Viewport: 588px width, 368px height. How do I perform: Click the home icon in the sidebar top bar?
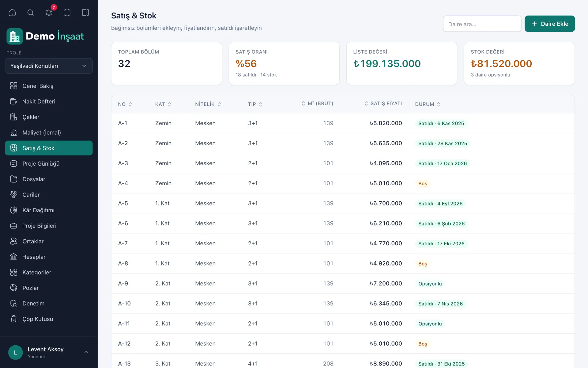pos(12,13)
